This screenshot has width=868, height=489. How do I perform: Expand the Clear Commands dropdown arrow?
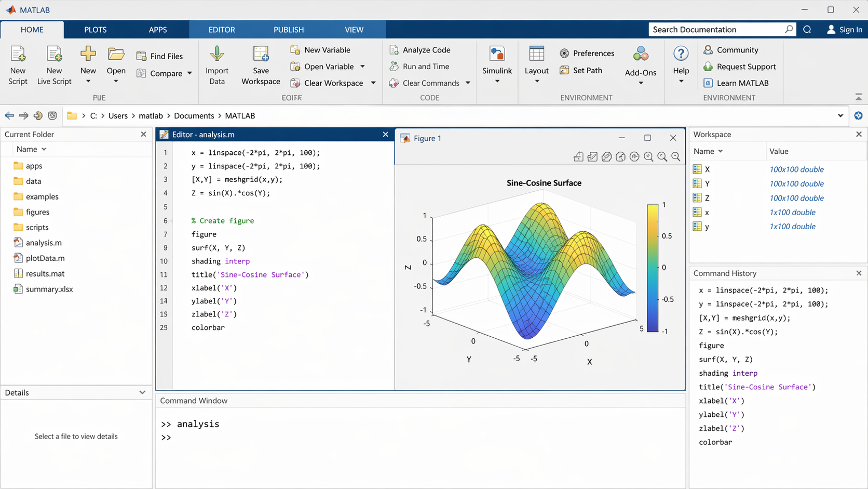468,83
